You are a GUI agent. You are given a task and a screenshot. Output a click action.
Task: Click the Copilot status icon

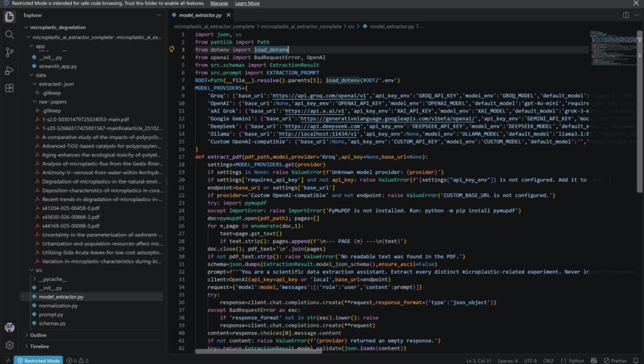point(594,360)
